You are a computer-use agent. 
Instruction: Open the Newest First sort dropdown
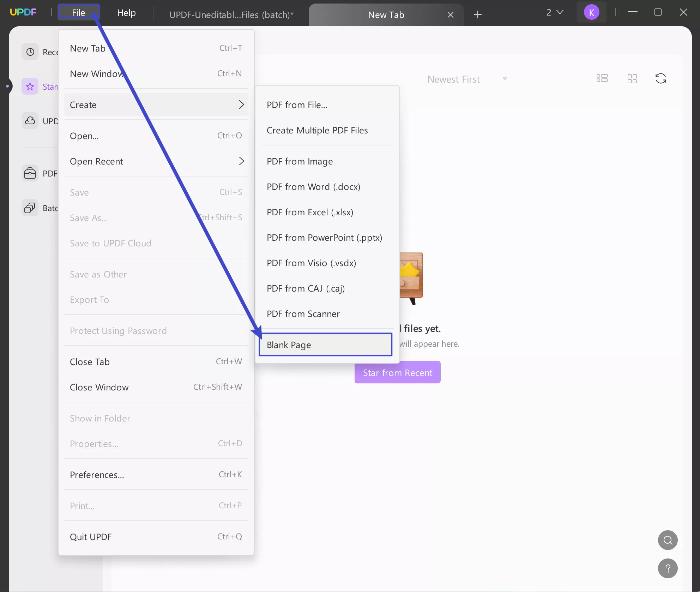pos(467,79)
